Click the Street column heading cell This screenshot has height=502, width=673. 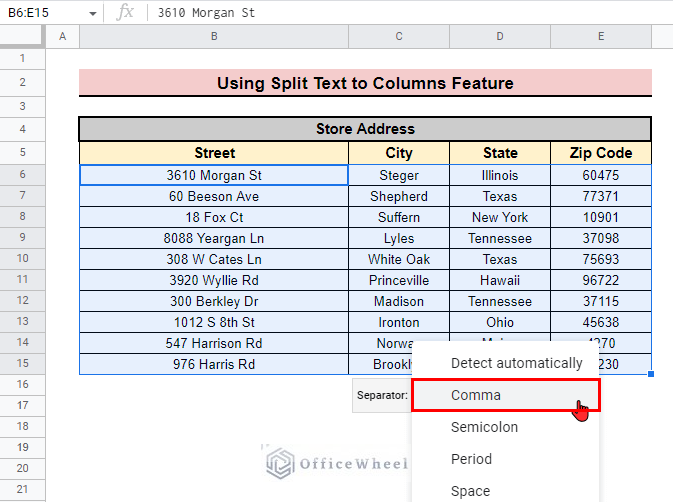(214, 153)
